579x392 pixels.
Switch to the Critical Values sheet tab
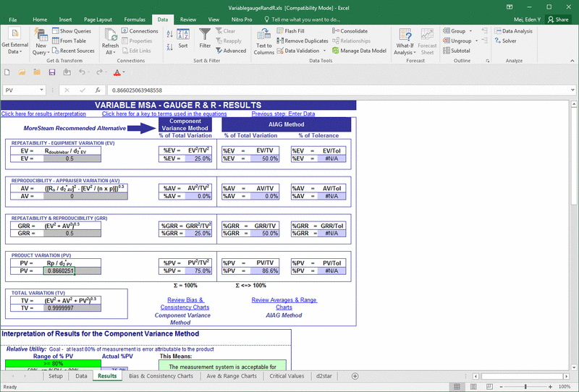[287, 376]
